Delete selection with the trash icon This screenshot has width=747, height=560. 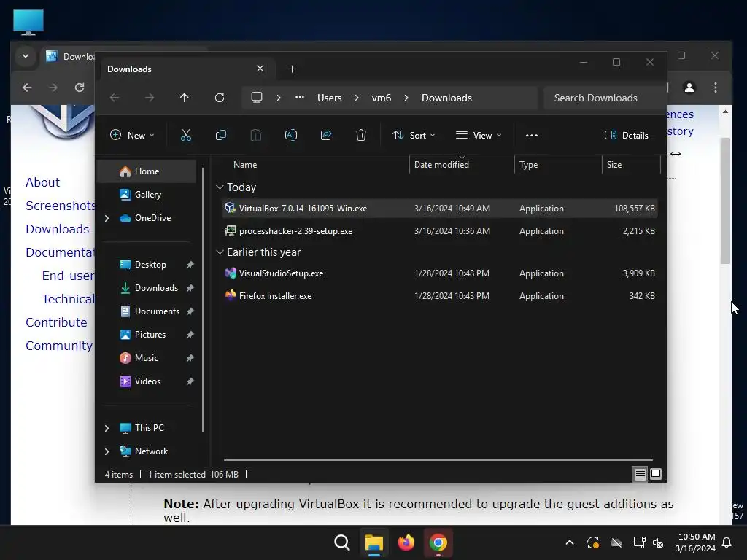pyautogui.click(x=361, y=135)
